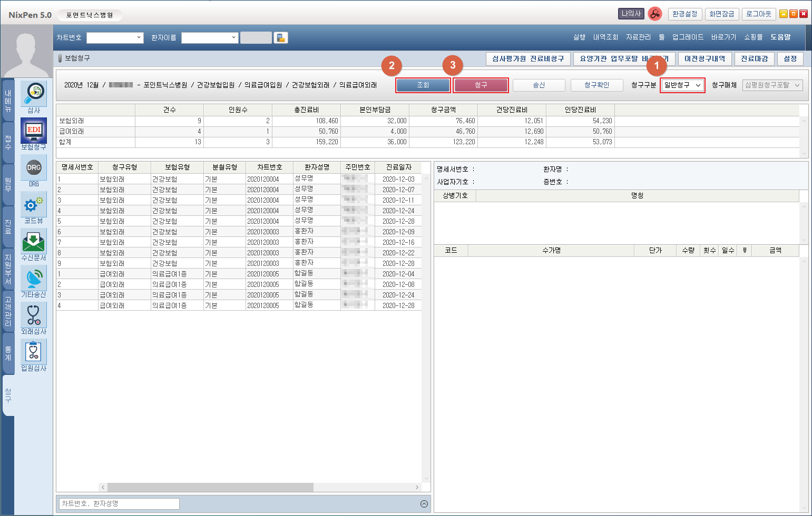Open 입원심사 clipboard icon
The image size is (812, 516).
34,352
